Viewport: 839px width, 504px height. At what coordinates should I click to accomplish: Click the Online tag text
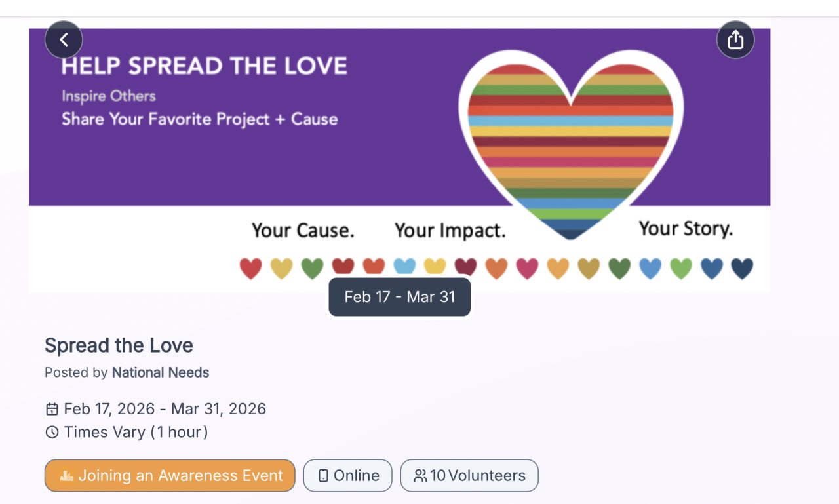[357, 476]
